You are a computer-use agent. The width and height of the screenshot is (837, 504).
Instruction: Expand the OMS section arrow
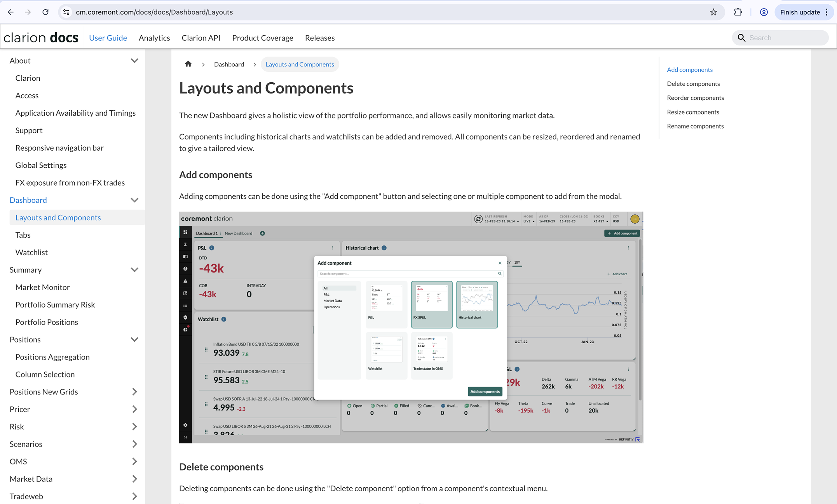(x=134, y=462)
